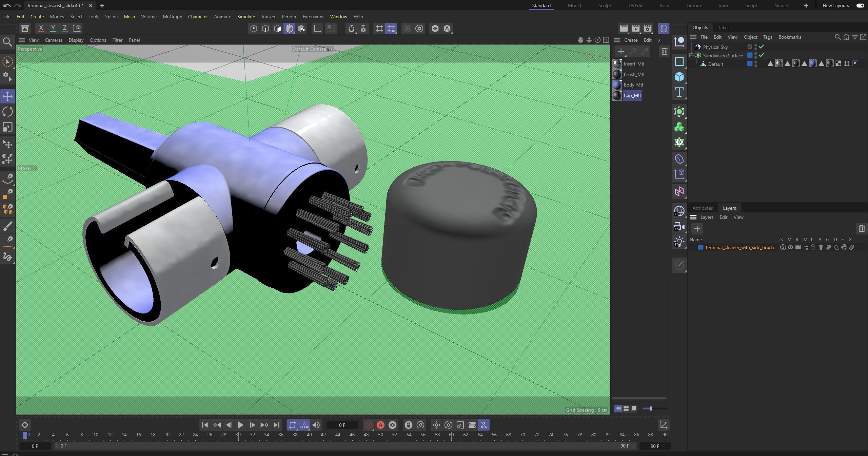Select the Scale tool
Image resolution: width=868 pixels, height=456 pixels.
[x=7, y=127]
